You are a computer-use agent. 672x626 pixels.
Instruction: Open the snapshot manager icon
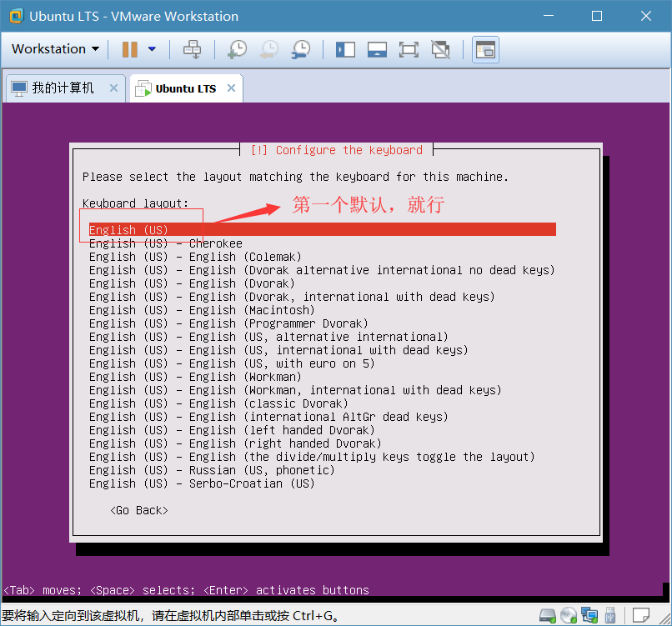pos(301,49)
